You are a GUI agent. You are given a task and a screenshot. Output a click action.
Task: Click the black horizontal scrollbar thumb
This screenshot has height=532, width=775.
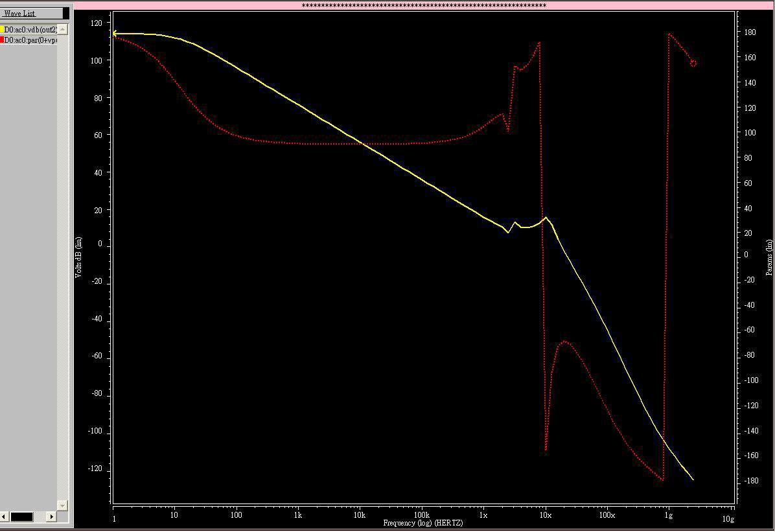pyautogui.click(x=21, y=516)
